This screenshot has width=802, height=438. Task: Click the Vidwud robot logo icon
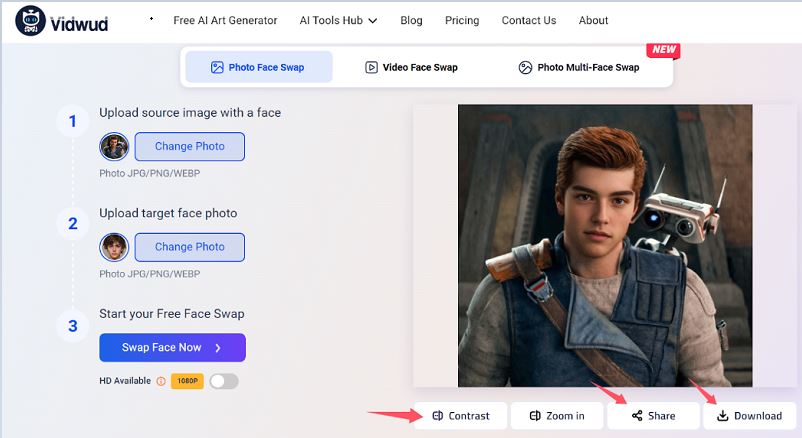pos(31,21)
